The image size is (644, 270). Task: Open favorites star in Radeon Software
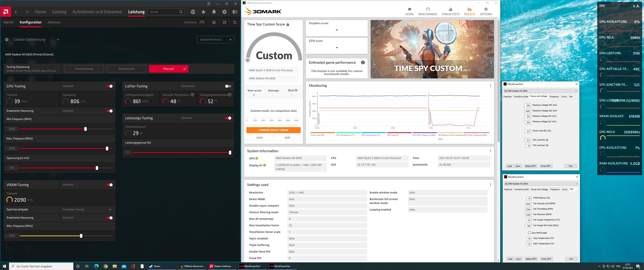click(x=203, y=12)
